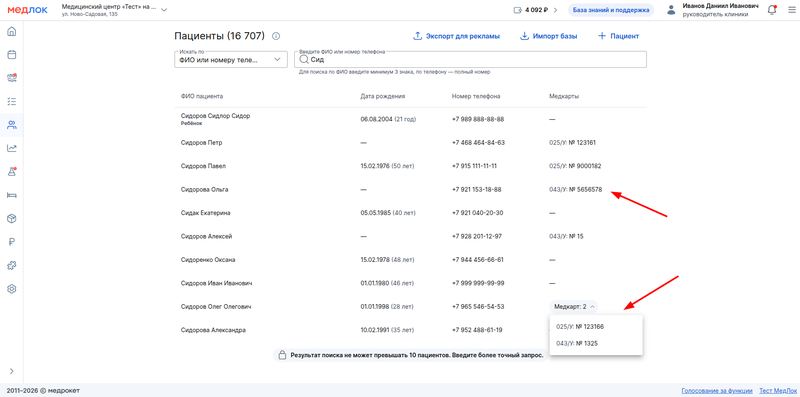The width and height of the screenshot is (800, 397).
Task: Click phone number +7 921 153-18-88
Action: 477,189
